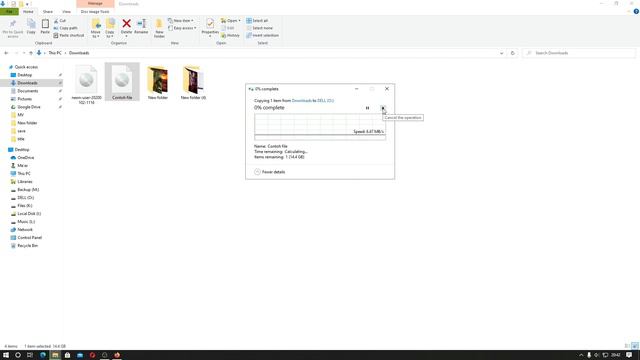The height and width of the screenshot is (360, 640).
Task: Open Properties from the ribbon
Action: click(210, 27)
